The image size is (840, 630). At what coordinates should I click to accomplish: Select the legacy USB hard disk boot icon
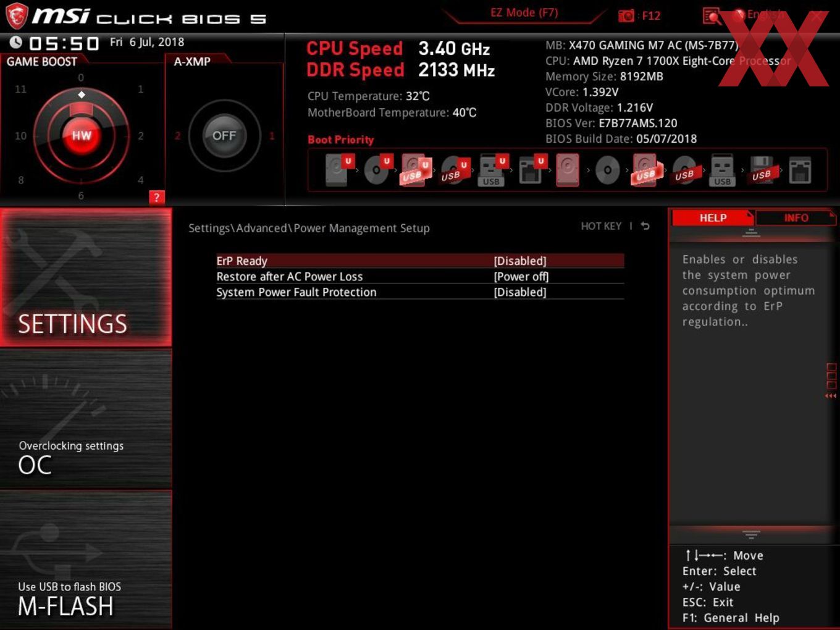646,170
